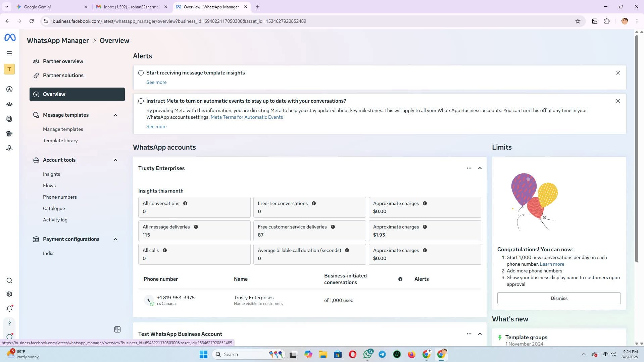Open the compass icon in the left rail
644x362 pixels.
pyautogui.click(x=9, y=89)
